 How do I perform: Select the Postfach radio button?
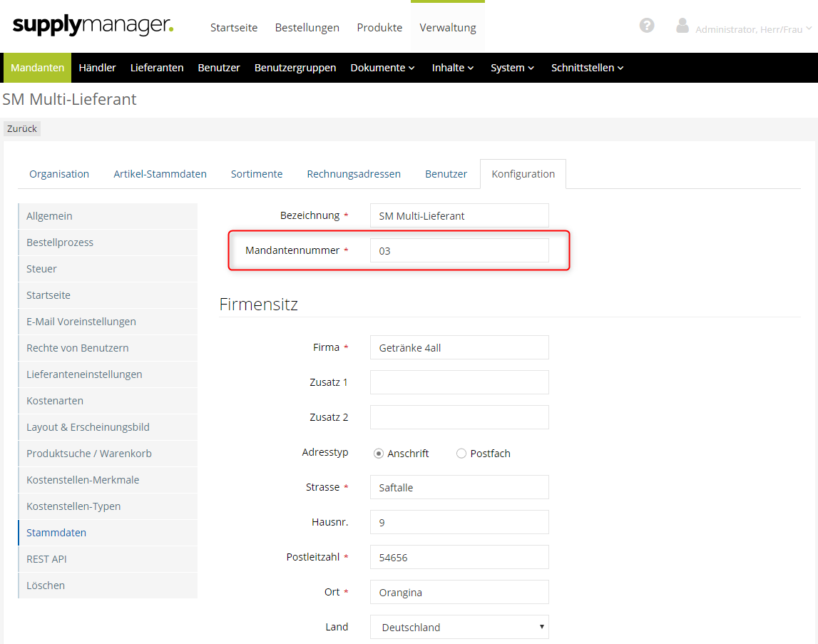(461, 454)
